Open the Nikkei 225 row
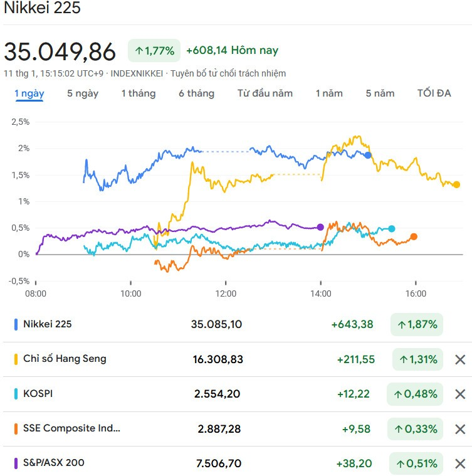 (48, 324)
